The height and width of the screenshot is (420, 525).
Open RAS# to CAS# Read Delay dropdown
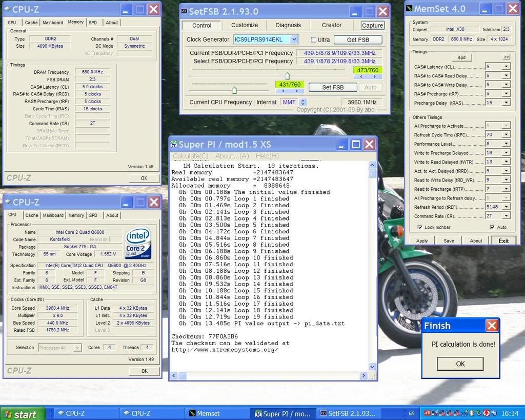pyautogui.click(x=506, y=75)
